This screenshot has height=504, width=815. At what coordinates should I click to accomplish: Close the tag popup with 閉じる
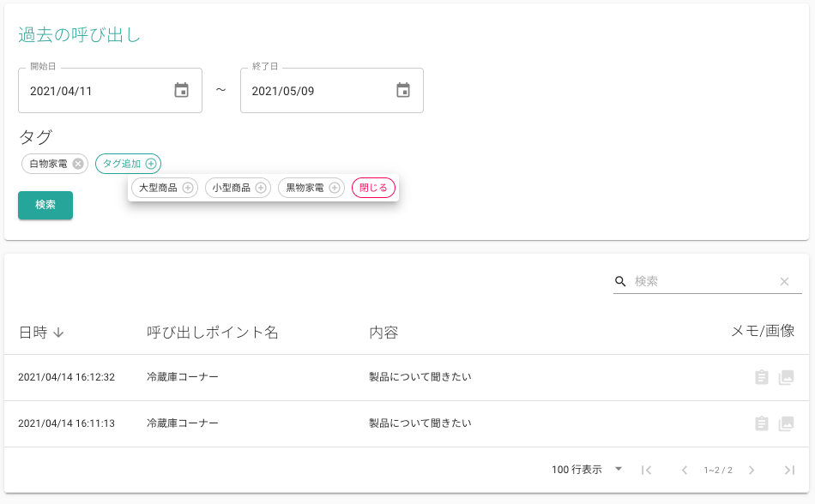tap(373, 188)
